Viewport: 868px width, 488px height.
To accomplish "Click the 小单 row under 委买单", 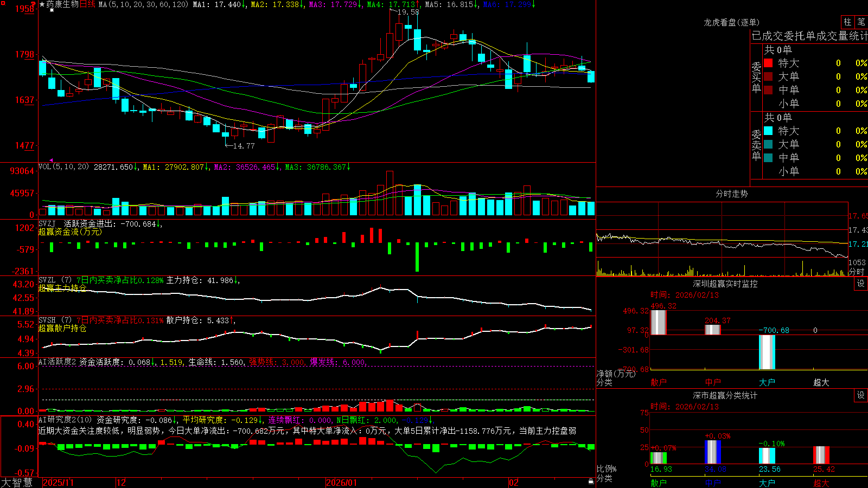I will [x=815, y=104].
